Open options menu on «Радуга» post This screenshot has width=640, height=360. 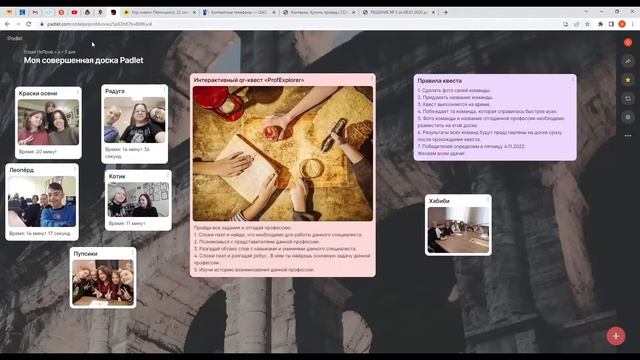[164, 89]
